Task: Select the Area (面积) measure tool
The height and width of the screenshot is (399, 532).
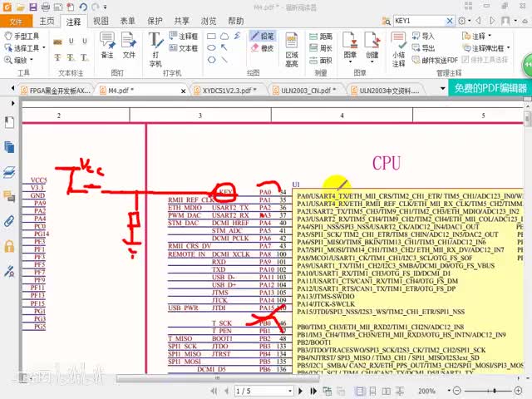Action: point(321,61)
